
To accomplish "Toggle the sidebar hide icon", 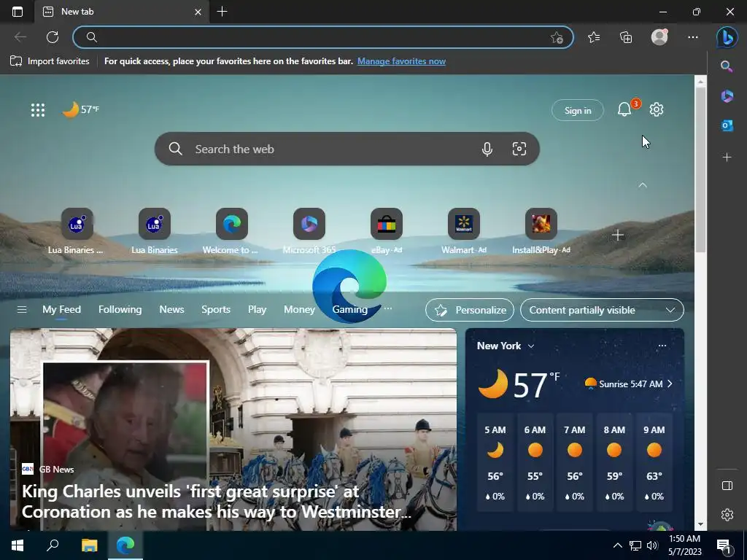I will coord(727,485).
